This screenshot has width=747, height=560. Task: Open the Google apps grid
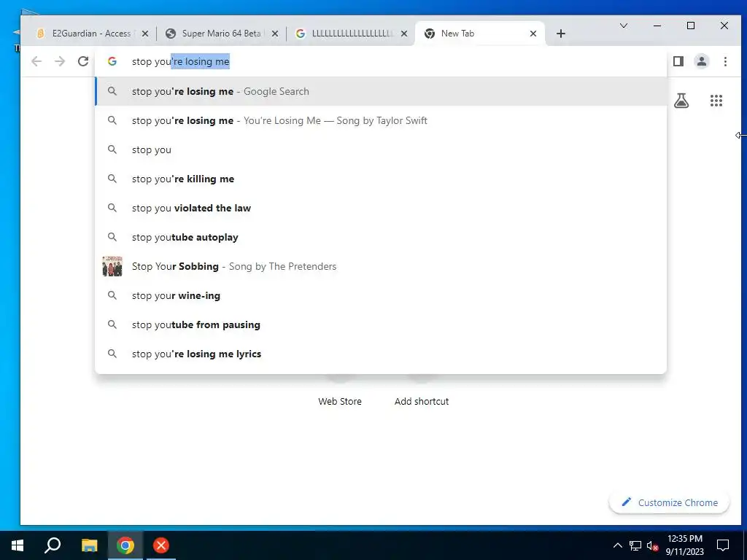click(x=716, y=101)
